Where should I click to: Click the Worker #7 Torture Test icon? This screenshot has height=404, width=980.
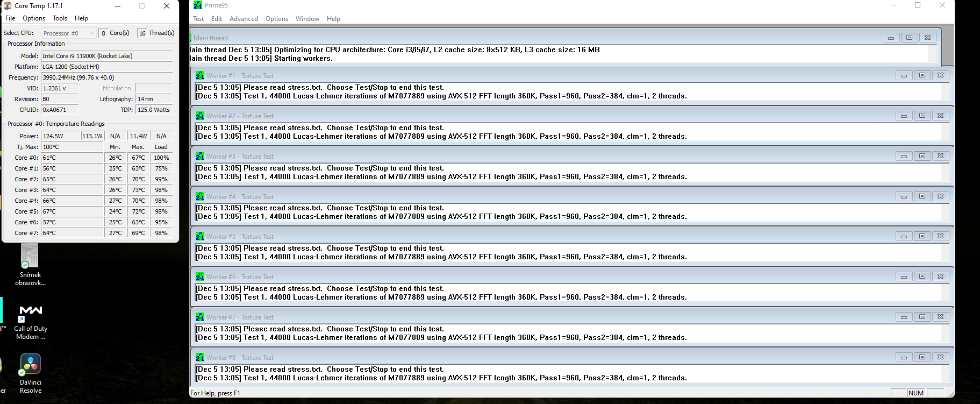200,317
